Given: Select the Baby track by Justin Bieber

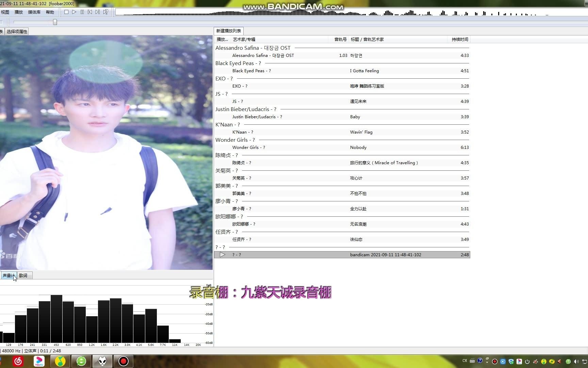Looking at the screenshot, I should (x=342, y=117).
